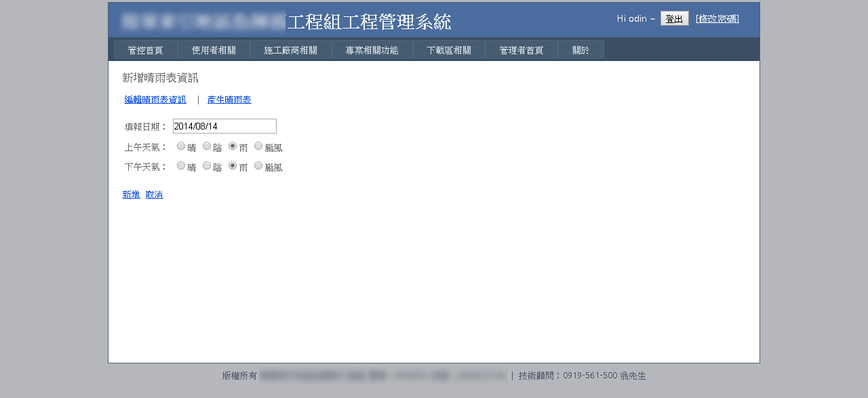Open the 編輯晴雨表資訊 link
This screenshot has height=398, width=868.
point(155,100)
